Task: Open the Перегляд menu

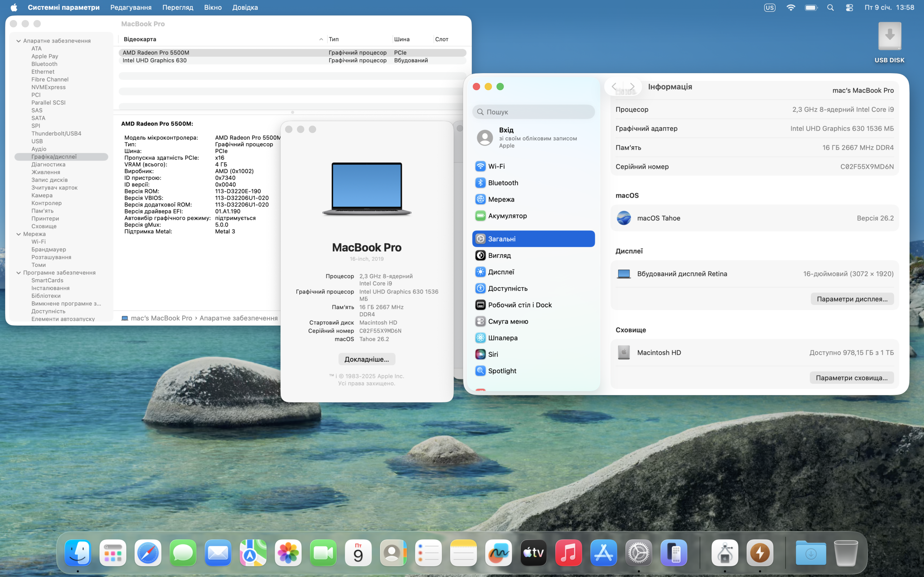Action: [x=178, y=8]
